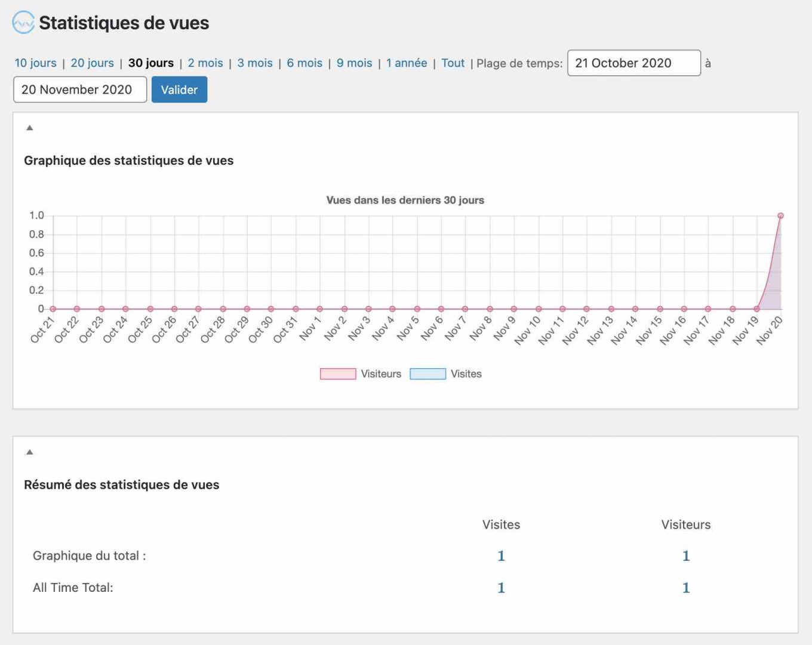Image resolution: width=812 pixels, height=645 pixels.
Task: Select the 10 jours range
Action: pyautogui.click(x=35, y=63)
